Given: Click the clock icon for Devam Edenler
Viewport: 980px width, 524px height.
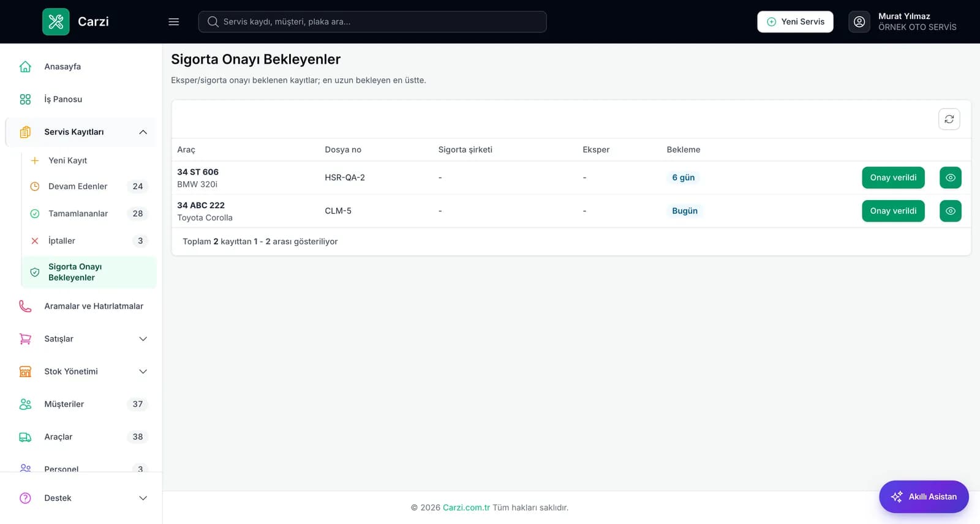Looking at the screenshot, I should (x=35, y=187).
